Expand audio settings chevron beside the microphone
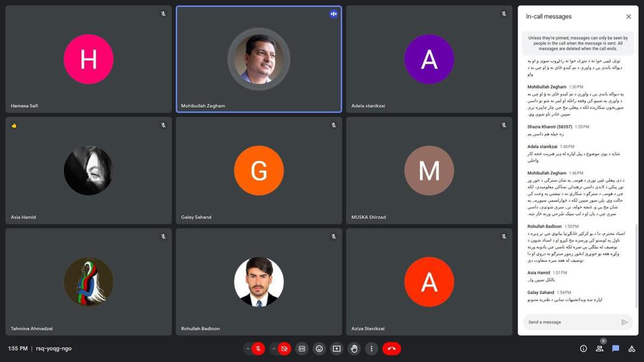644x362 pixels. click(247, 348)
